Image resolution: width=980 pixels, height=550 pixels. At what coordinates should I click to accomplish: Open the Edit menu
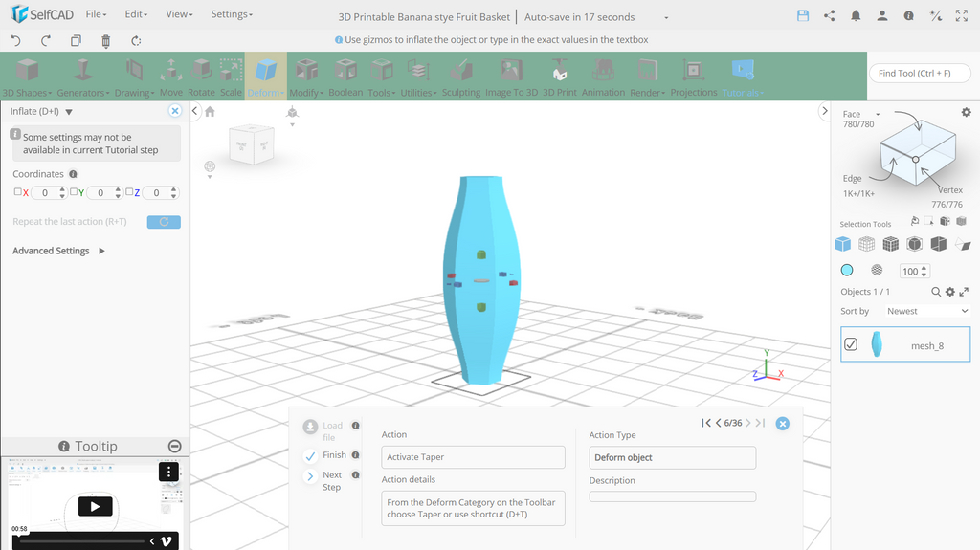pyautogui.click(x=136, y=13)
